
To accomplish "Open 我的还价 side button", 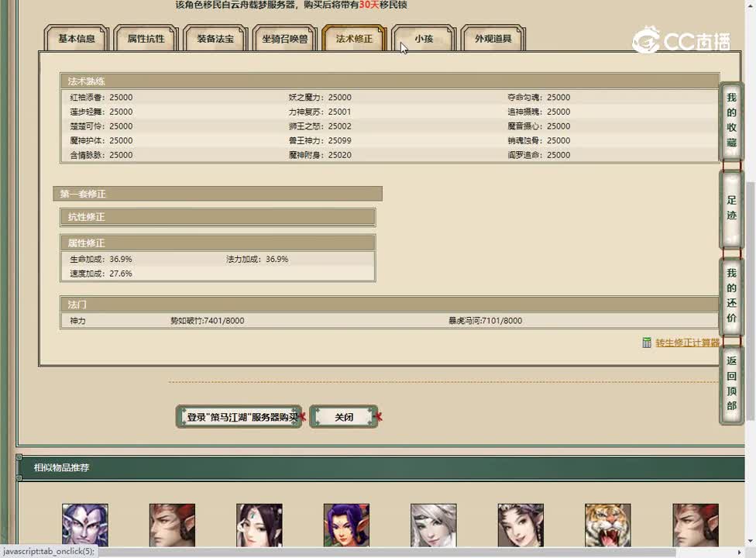I will [731, 295].
